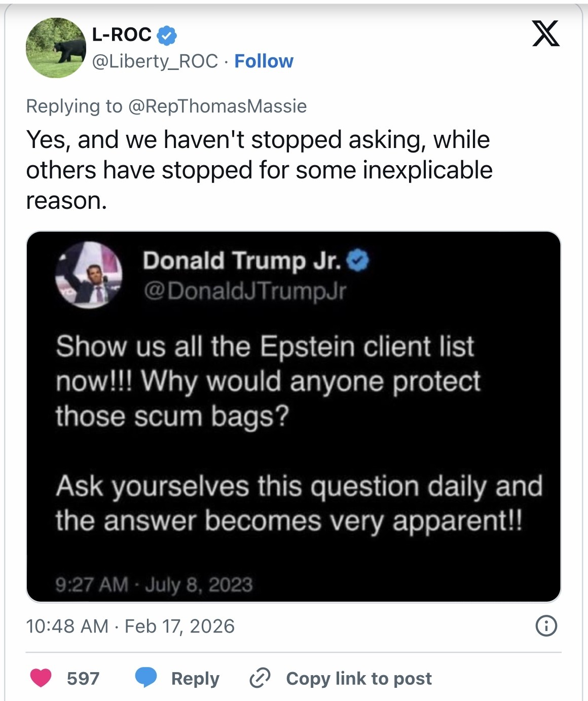Follow the @Liberty_ROC account
The width and height of the screenshot is (588, 701).
[x=264, y=61]
